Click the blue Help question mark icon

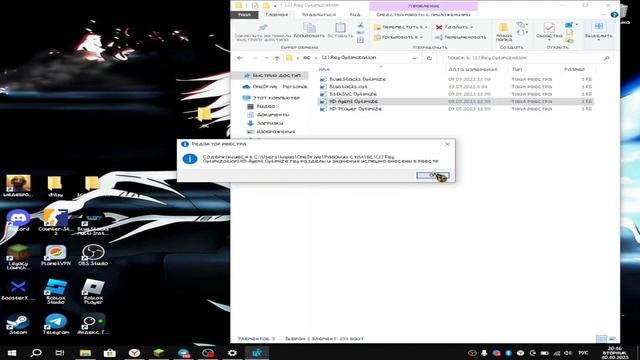tap(614, 15)
